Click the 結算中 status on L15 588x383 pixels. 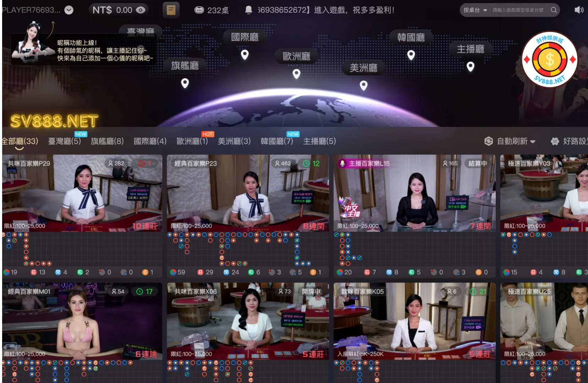[478, 163]
